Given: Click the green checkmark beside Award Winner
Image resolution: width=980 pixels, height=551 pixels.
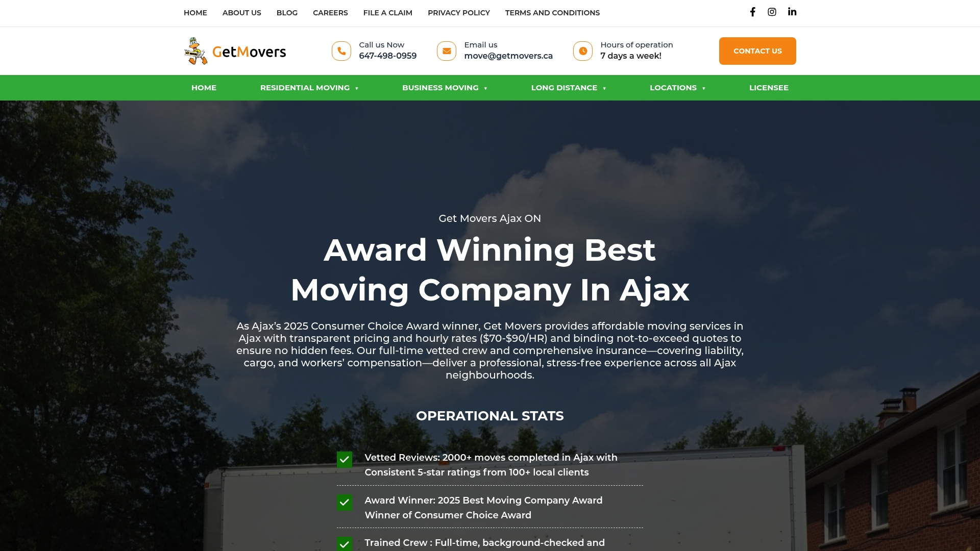Looking at the screenshot, I should click(x=345, y=503).
